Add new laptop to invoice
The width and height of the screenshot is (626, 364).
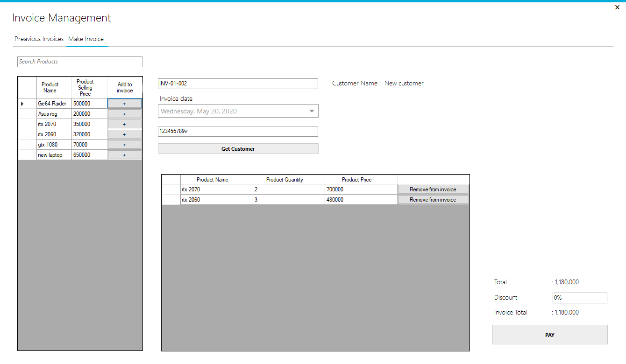[x=124, y=155]
